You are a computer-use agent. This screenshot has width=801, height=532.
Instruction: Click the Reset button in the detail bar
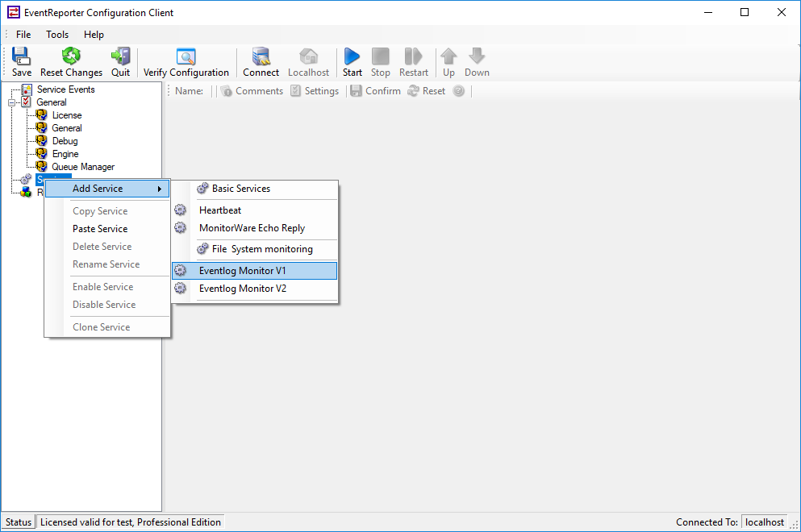click(427, 91)
